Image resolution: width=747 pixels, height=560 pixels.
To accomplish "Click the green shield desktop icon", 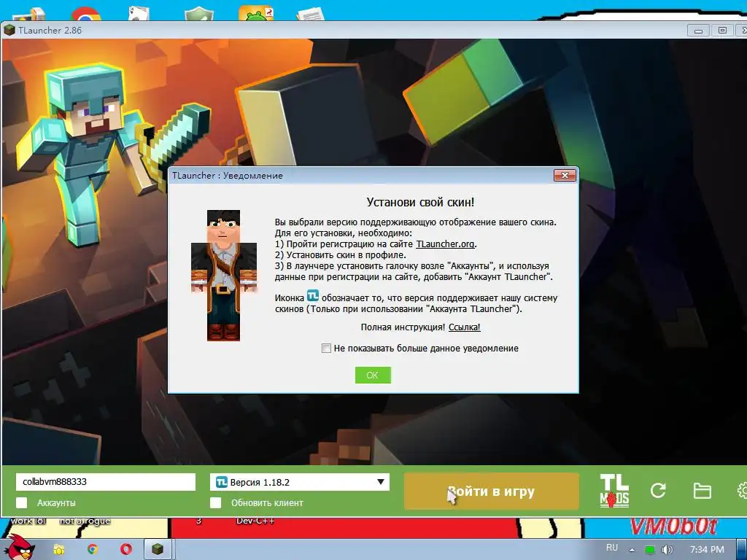I will [199, 13].
